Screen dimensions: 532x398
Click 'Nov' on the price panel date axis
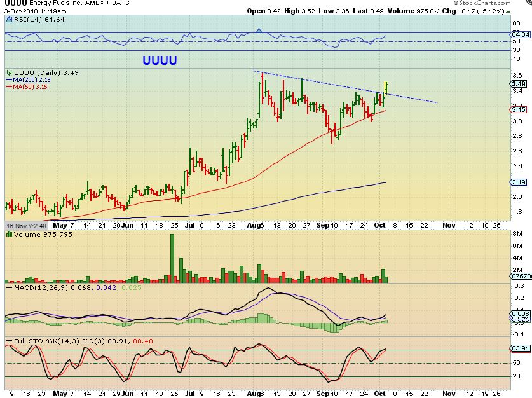(x=449, y=225)
